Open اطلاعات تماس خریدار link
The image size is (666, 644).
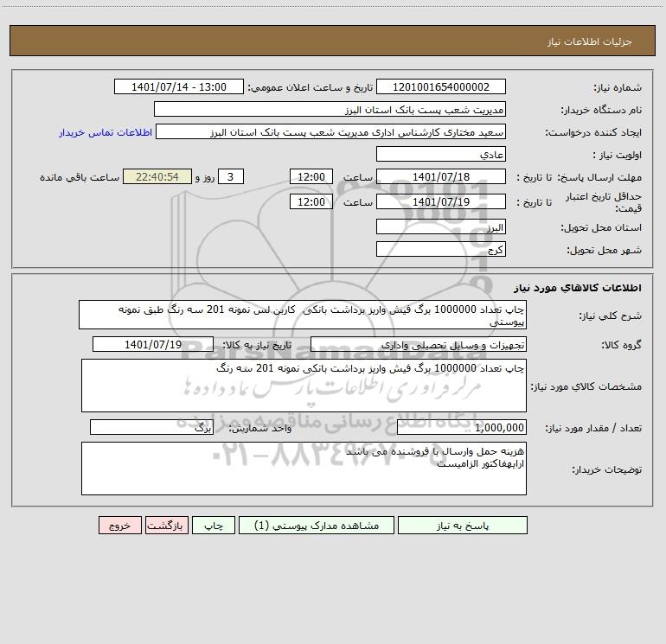(106, 132)
